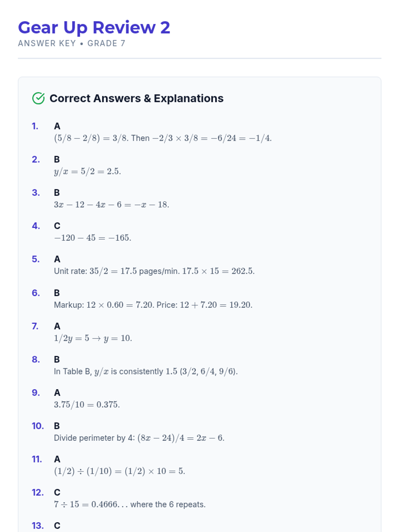Select question number 7 label
Image resolution: width=399 pixels, height=532 pixels.
point(35,326)
